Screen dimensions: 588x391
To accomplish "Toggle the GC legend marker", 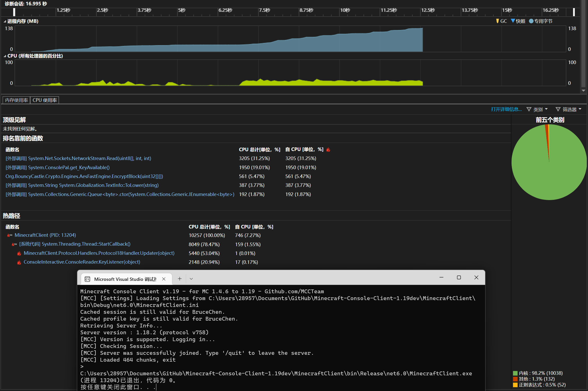I will [497, 21].
